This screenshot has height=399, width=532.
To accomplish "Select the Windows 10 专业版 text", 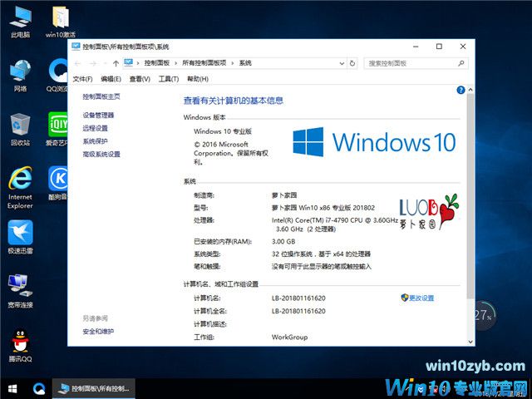I will (223, 131).
